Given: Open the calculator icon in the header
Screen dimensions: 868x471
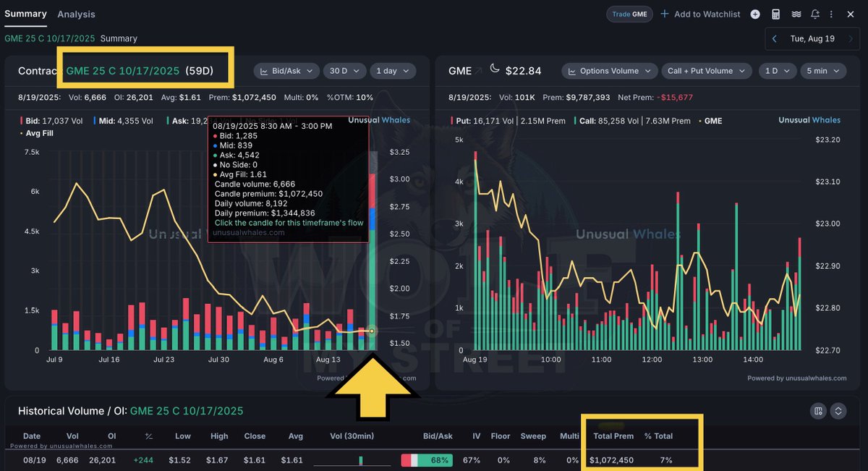Looking at the screenshot, I should [775, 14].
